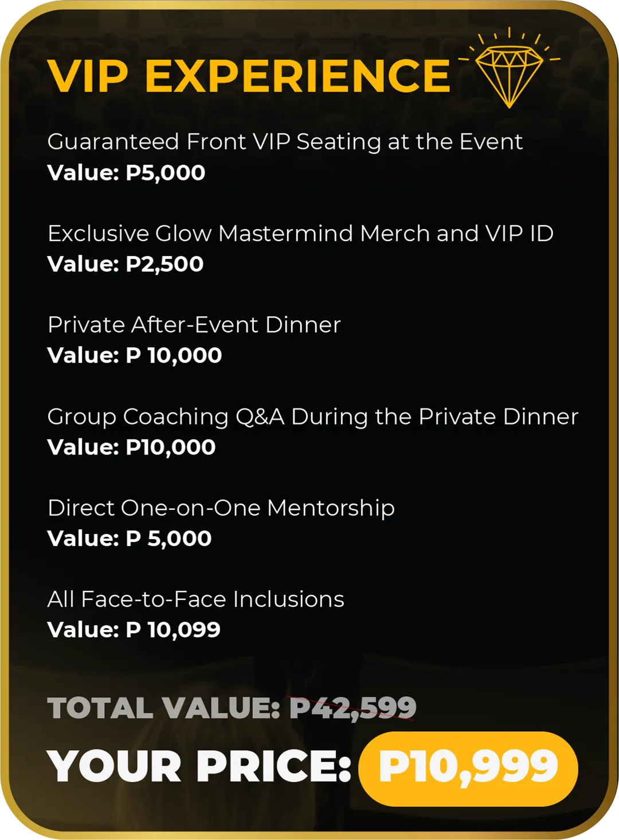This screenshot has width=619, height=840.
Task: Click the VIP EXPERIENCE heading
Action: (249, 76)
